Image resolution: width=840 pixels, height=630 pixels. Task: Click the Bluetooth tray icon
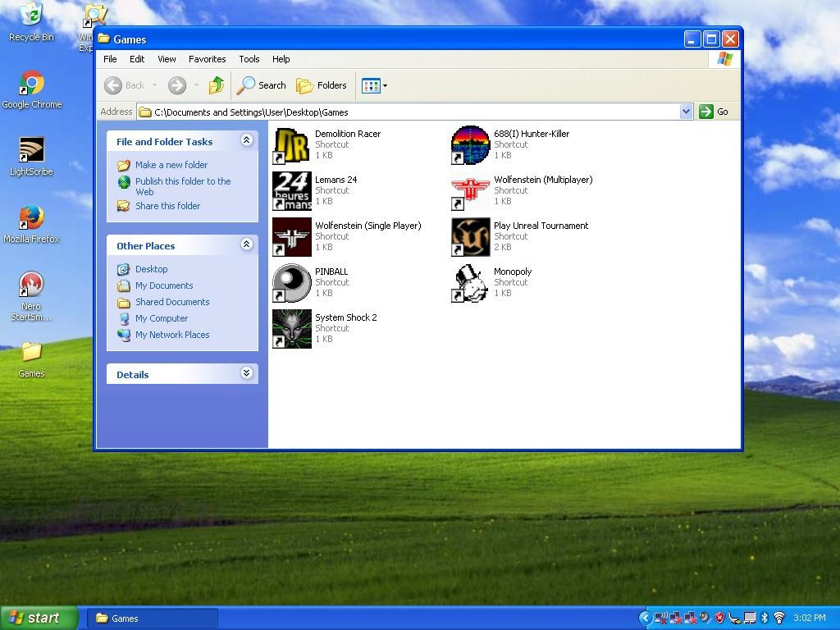tap(765, 619)
